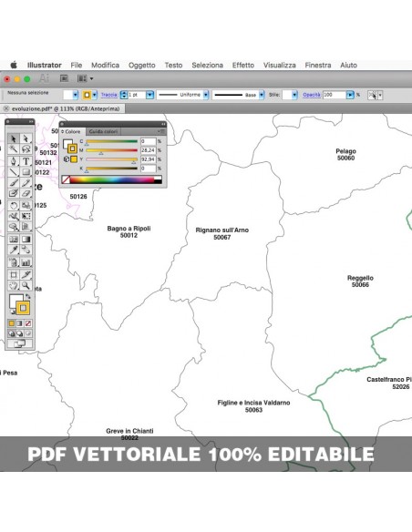The height and width of the screenshot is (532, 412).
Task: Expand the stroke weight dropdown
Action: click(149, 95)
